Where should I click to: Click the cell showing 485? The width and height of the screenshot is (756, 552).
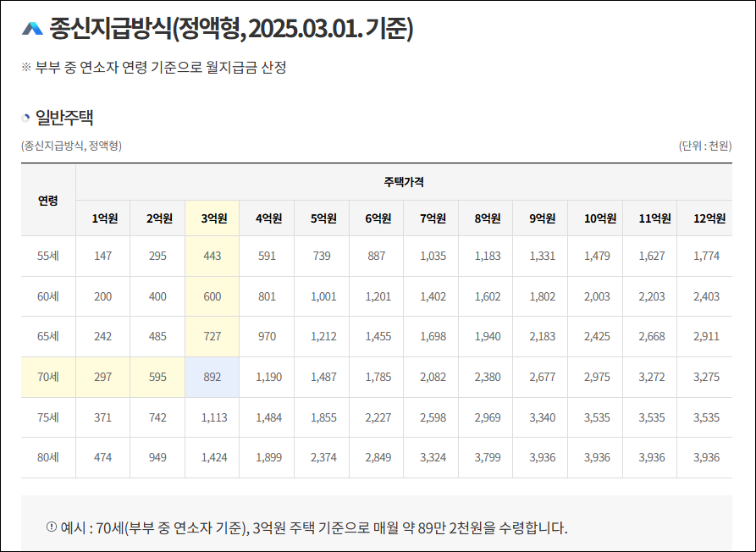pos(157,336)
